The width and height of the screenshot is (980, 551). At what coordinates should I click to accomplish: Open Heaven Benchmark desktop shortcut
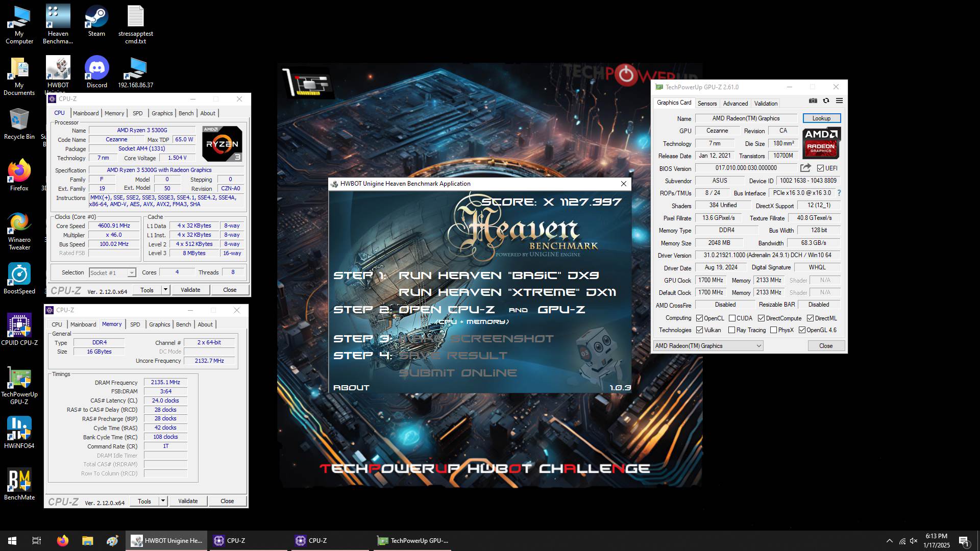[x=58, y=24]
